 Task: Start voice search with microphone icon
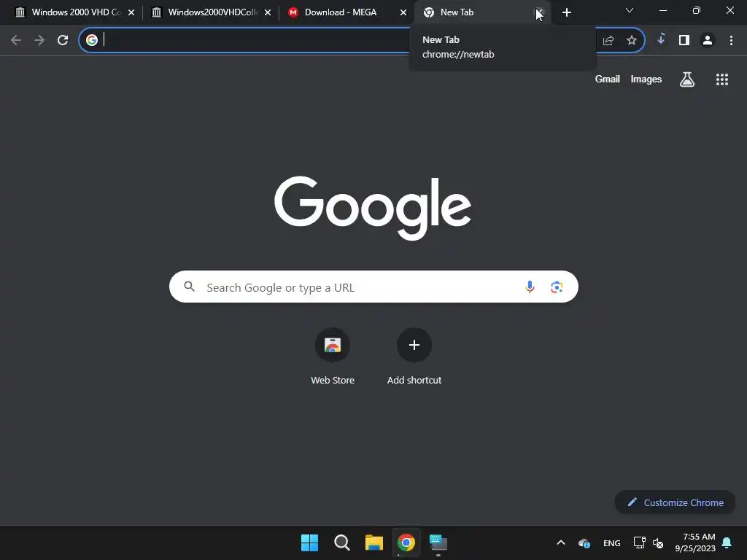[x=530, y=287]
